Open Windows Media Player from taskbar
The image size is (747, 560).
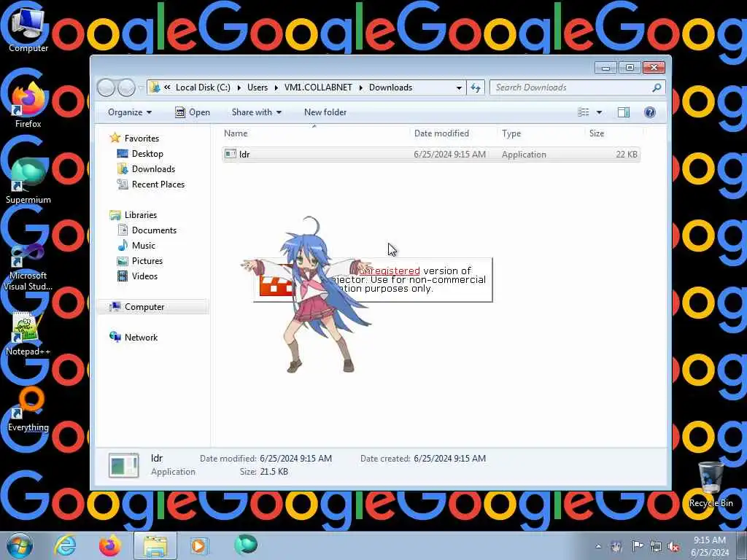point(200,545)
